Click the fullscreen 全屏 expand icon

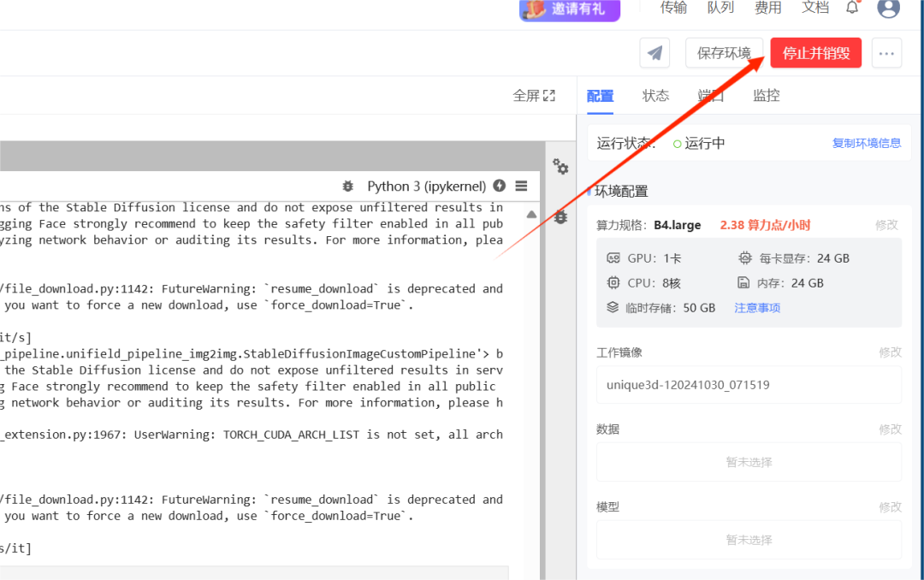click(x=549, y=96)
